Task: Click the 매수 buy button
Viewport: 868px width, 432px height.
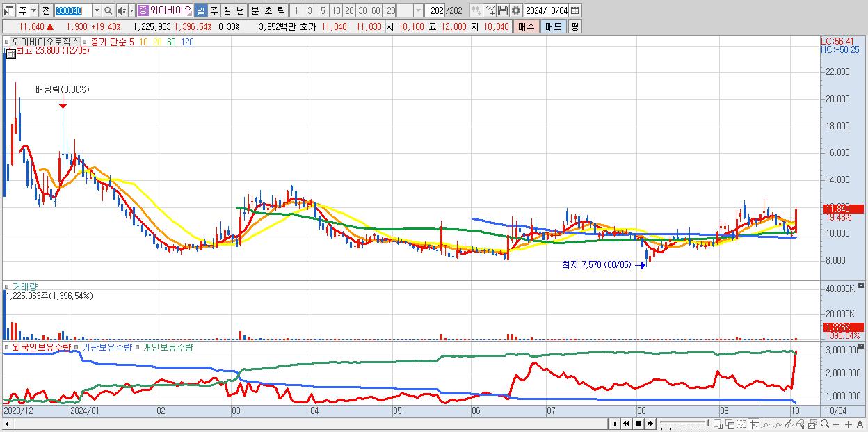Action: [x=526, y=26]
